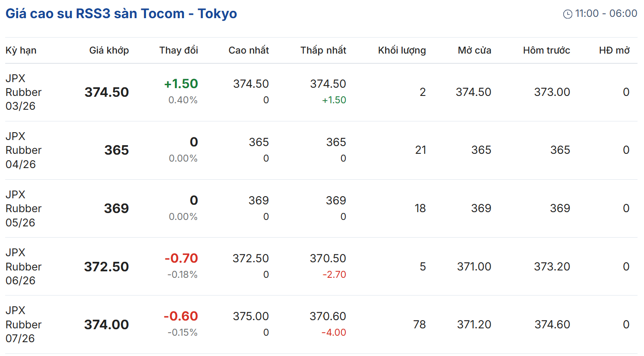644x356 pixels.
Task: Click the Tocom Tokyo rubber price title
Action: point(121,14)
